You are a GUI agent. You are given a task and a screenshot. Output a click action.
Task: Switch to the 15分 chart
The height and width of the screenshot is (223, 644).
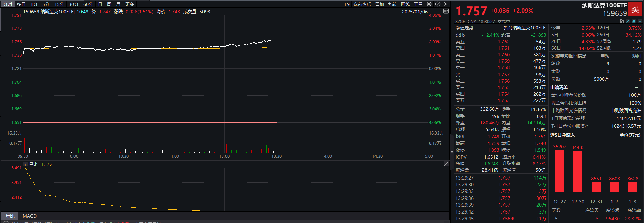pos(59,4)
